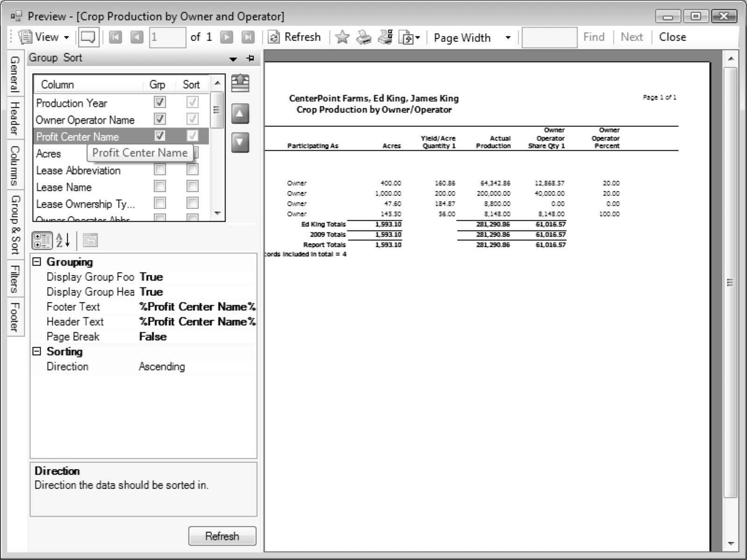Close the preview via toolbar Close
This screenshot has width=747, height=560.
672,37
